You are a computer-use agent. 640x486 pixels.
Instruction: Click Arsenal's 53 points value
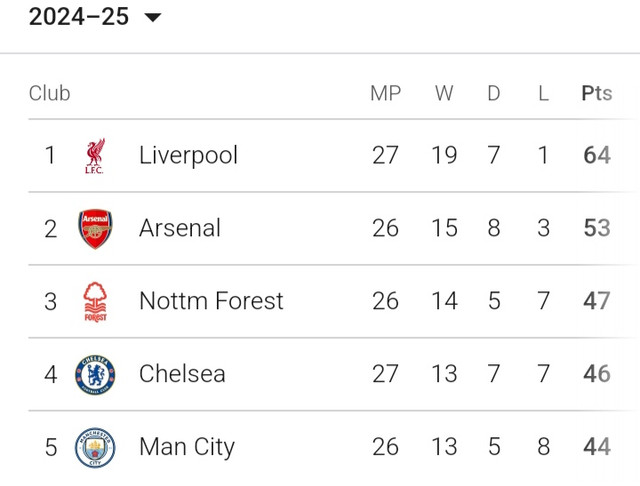click(597, 228)
